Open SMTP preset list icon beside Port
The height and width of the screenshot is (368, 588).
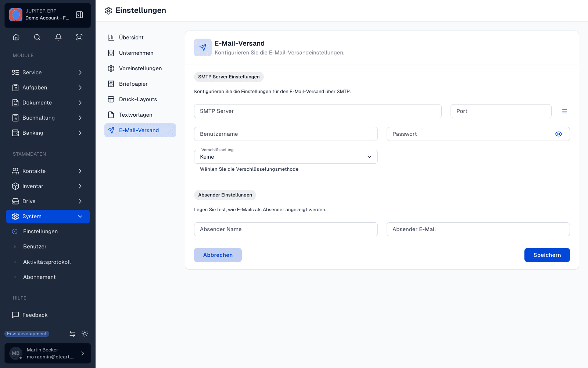[x=564, y=111]
